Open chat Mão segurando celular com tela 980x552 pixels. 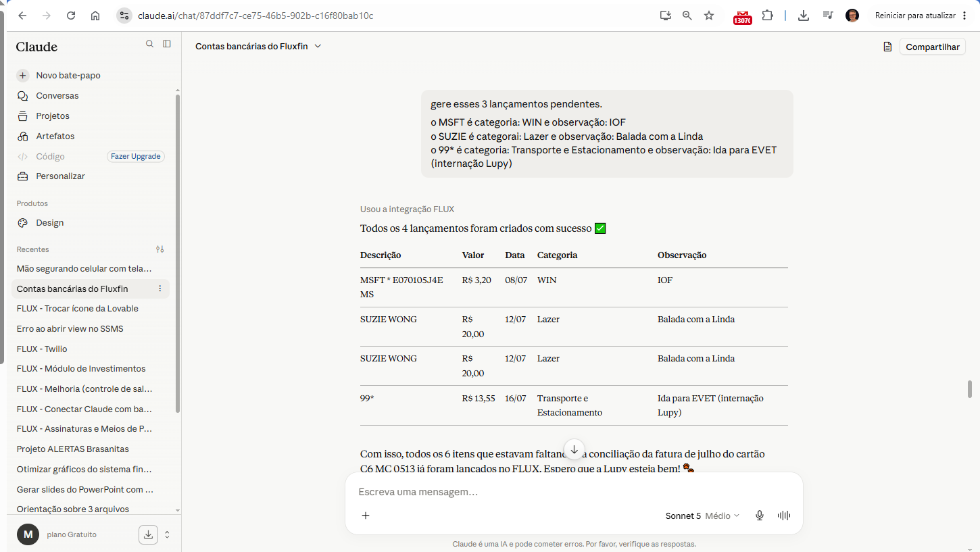coord(84,269)
